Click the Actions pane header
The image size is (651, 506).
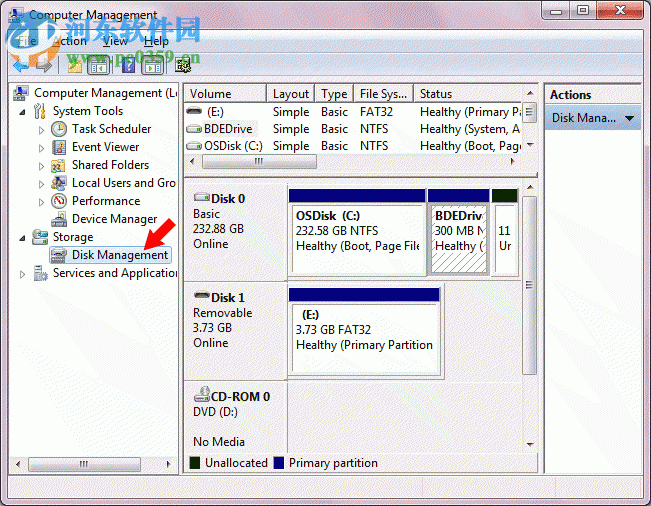(593, 95)
